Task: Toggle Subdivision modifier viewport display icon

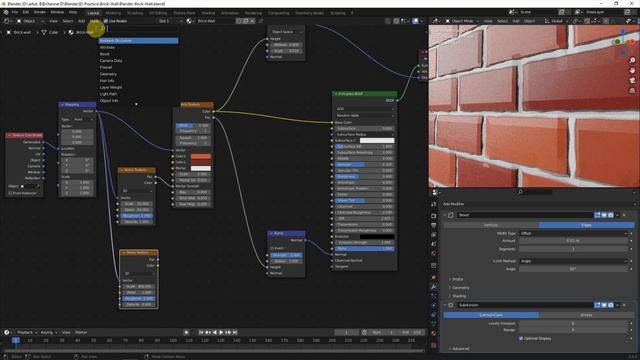Action: click(604, 305)
